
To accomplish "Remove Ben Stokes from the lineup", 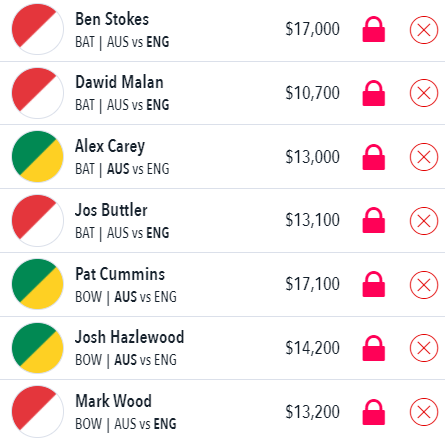I will (x=424, y=30).
